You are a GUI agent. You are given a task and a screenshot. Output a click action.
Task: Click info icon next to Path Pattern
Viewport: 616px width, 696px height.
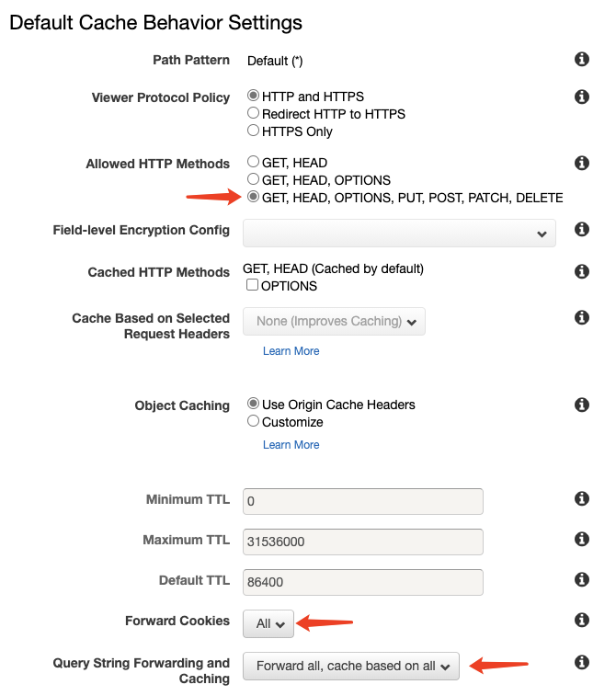581,60
